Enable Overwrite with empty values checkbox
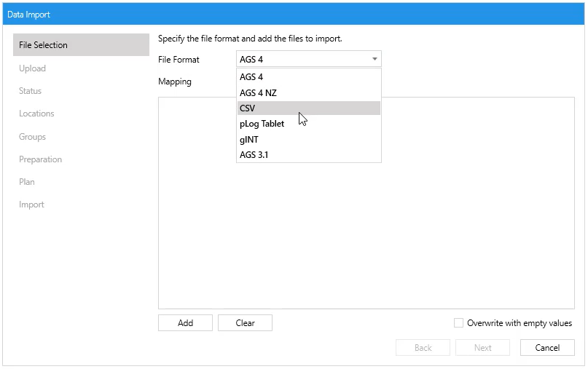 click(x=458, y=323)
